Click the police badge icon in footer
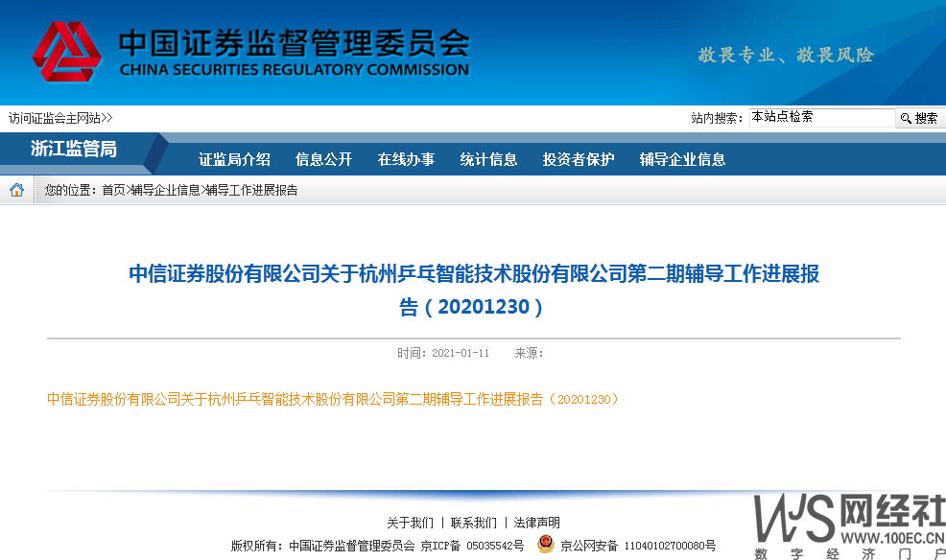Image resolution: width=946 pixels, height=560 pixels. (545, 545)
